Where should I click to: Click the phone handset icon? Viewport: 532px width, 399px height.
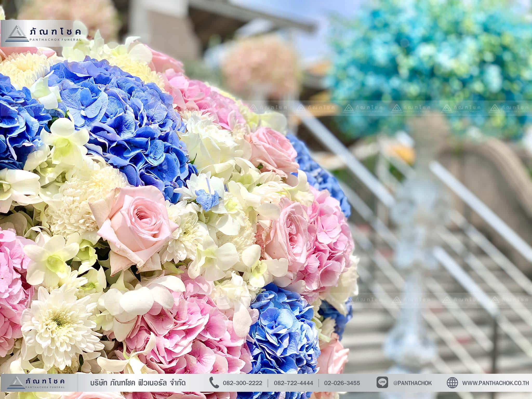coord(215,383)
